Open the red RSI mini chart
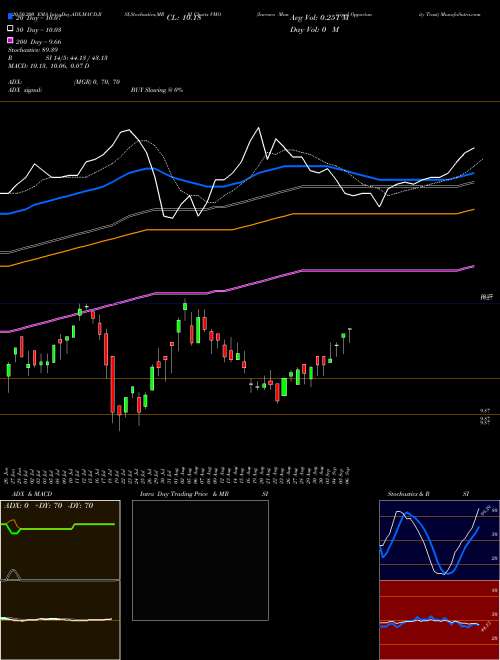500x660 pixels. 439,620
